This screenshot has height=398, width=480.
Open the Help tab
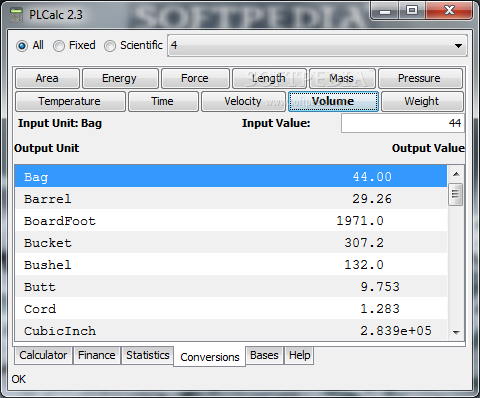click(x=299, y=355)
